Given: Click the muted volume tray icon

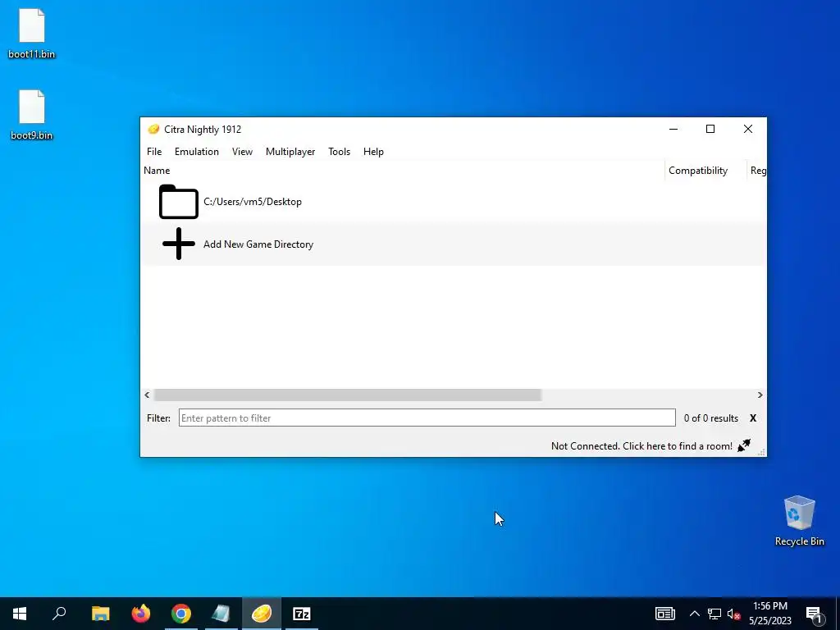Looking at the screenshot, I should [734, 614].
